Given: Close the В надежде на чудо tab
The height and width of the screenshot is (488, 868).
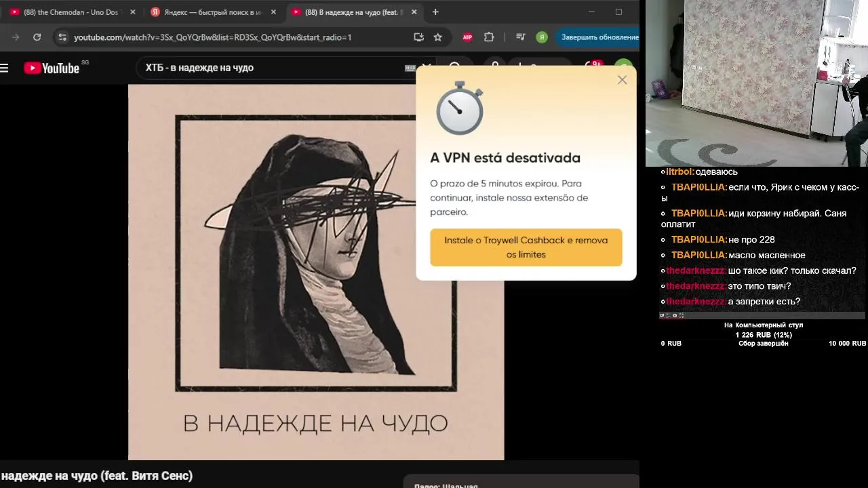Looking at the screenshot, I should [414, 12].
